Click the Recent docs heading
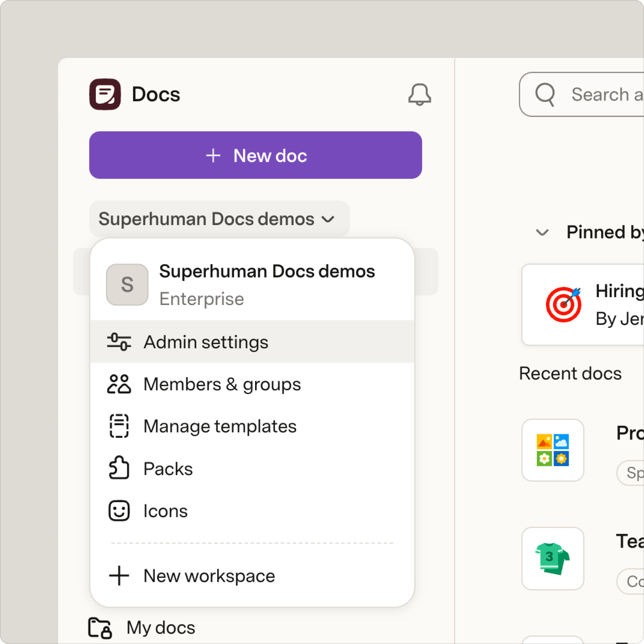644x644 pixels. [570, 373]
